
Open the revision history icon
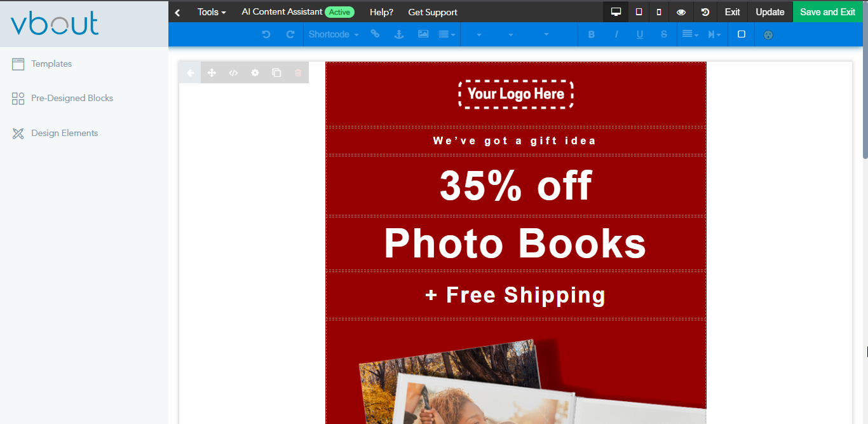705,12
